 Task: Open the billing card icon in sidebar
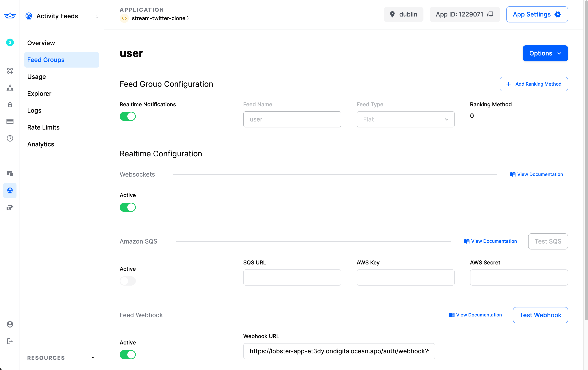click(x=10, y=121)
